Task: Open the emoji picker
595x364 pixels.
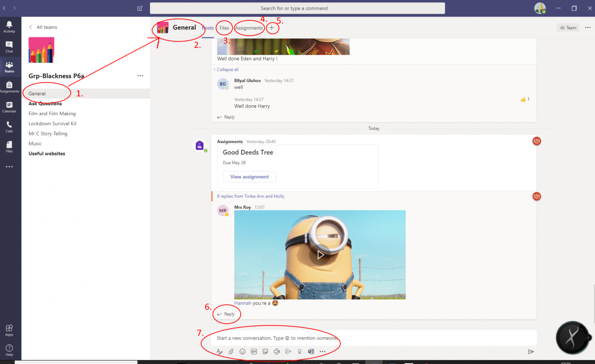Action: tap(242, 351)
